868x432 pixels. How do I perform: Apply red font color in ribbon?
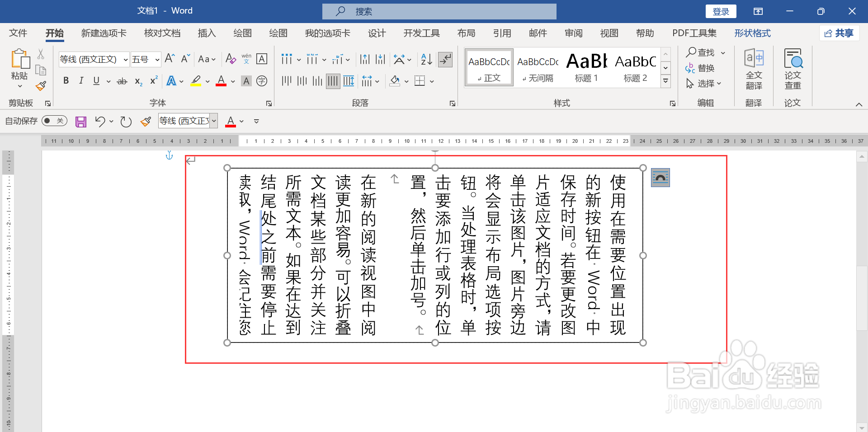coord(221,81)
